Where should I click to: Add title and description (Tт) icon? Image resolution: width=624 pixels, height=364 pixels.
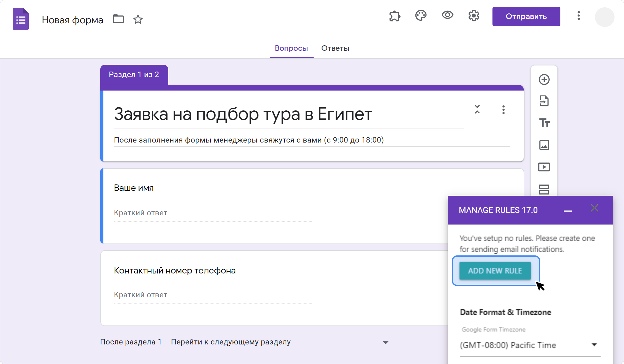[x=544, y=123]
